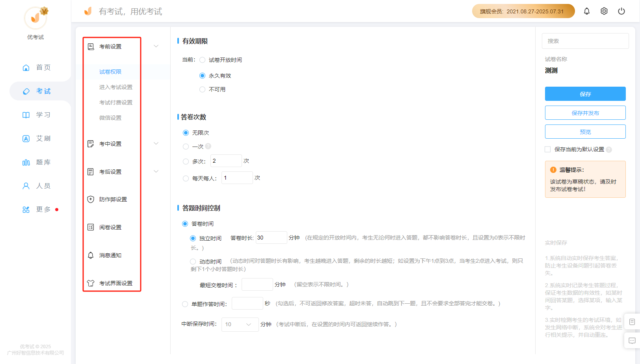Image resolution: width=640 pixels, height=364 pixels.
Task: Click the 单题作答时间 seconds input
Action: tap(247, 303)
